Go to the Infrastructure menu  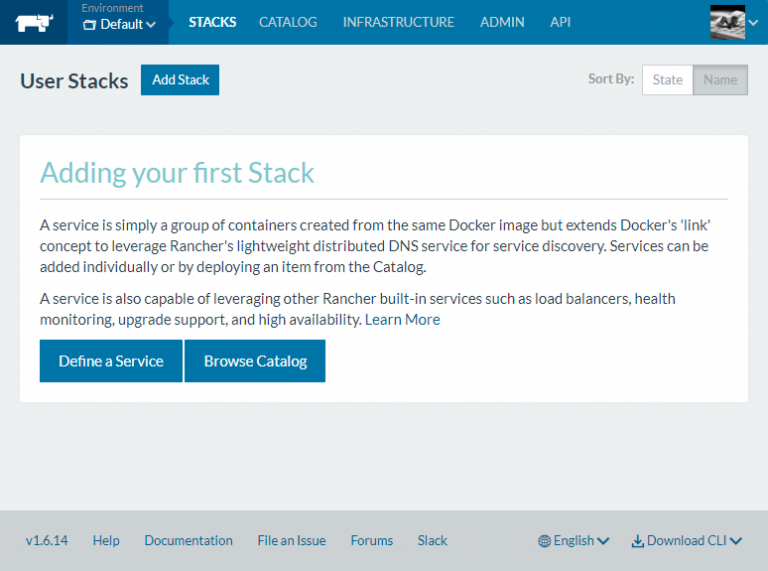click(398, 22)
